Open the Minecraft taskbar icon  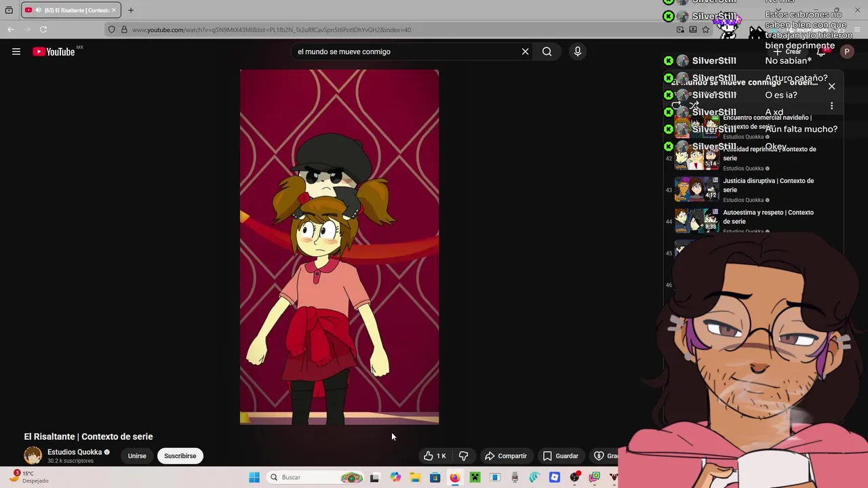point(475,477)
